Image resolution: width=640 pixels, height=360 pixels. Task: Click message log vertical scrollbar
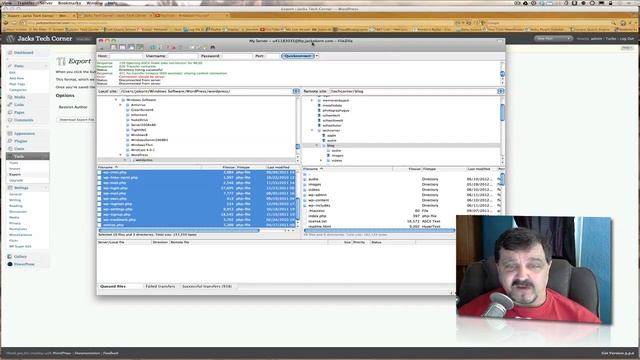click(502, 73)
